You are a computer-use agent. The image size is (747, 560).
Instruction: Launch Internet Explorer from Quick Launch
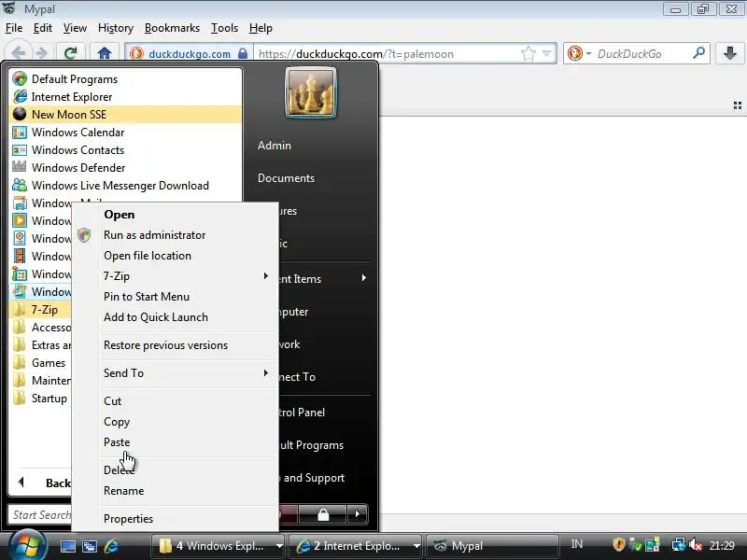click(111, 546)
